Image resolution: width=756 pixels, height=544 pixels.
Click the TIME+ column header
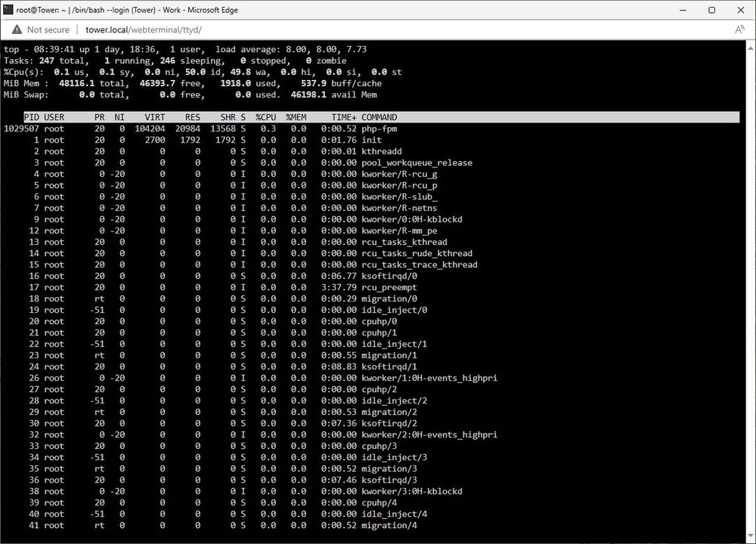(x=344, y=117)
